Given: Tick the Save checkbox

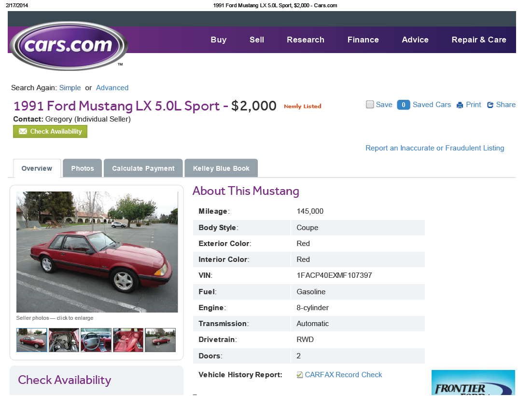Looking at the screenshot, I should [x=370, y=104].
